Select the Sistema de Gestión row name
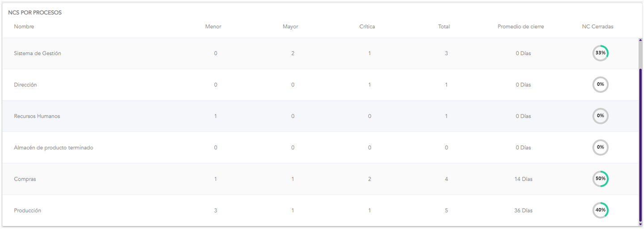644x229 pixels. tap(38, 53)
